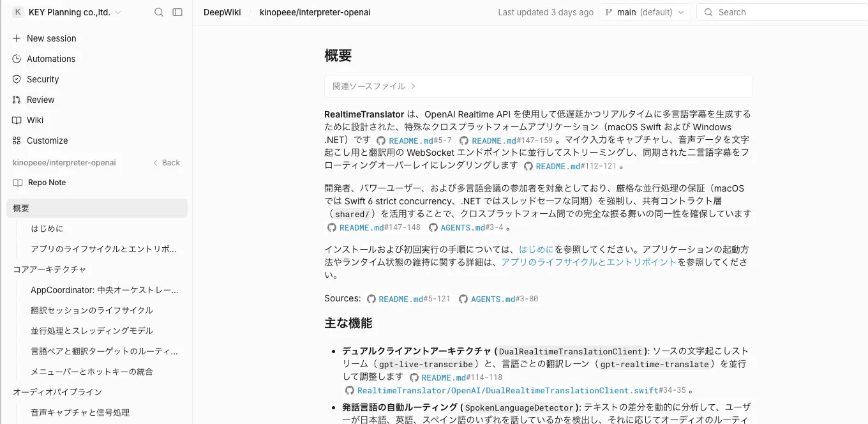Image resolution: width=868 pixels, height=424 pixels.
Task: Click the Review pull-request icon
Action: pos(17,100)
